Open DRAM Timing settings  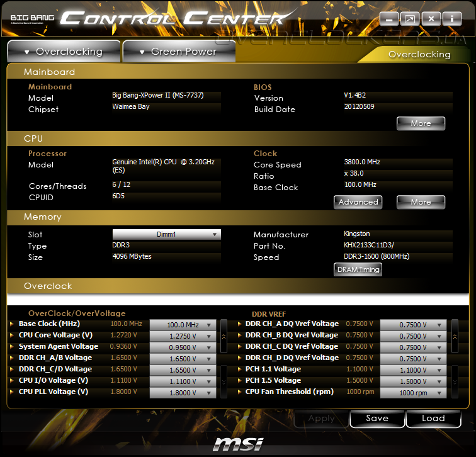[x=358, y=269]
